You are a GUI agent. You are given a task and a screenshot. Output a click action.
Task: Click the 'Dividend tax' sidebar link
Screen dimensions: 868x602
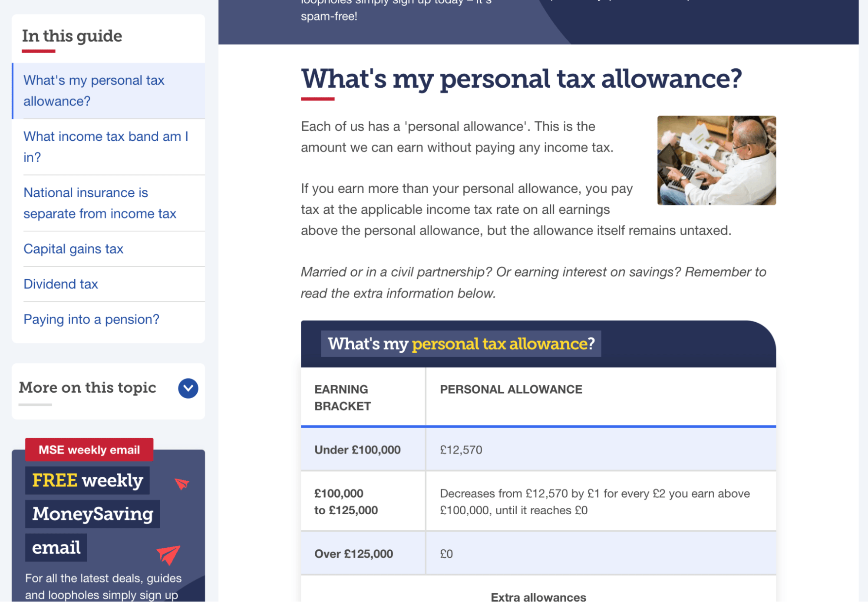pos(61,284)
